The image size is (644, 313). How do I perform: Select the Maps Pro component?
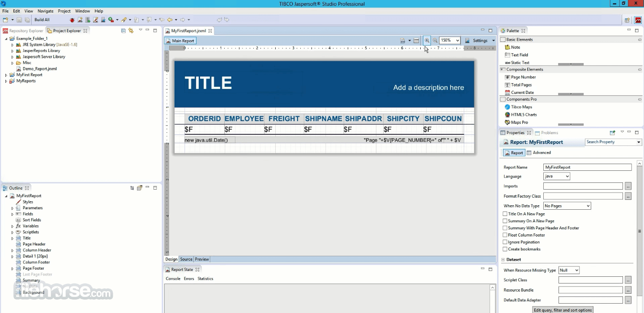(x=516, y=122)
